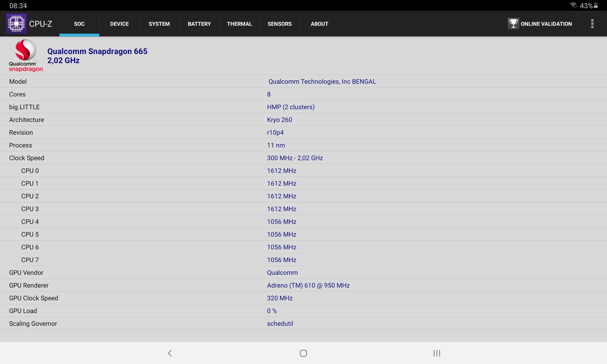The height and width of the screenshot is (364, 607).
Task: Tap the Qualcomm Snapdragon 665 heading
Action: (97, 51)
